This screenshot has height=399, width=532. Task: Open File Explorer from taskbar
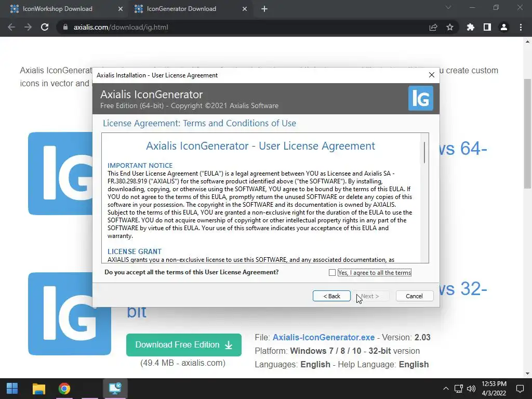tap(38, 389)
